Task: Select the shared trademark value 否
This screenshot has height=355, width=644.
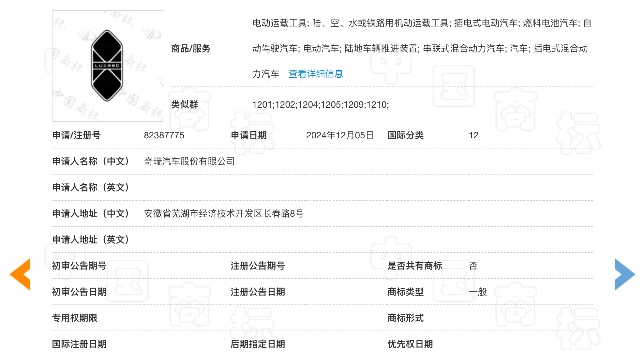Action: click(473, 266)
